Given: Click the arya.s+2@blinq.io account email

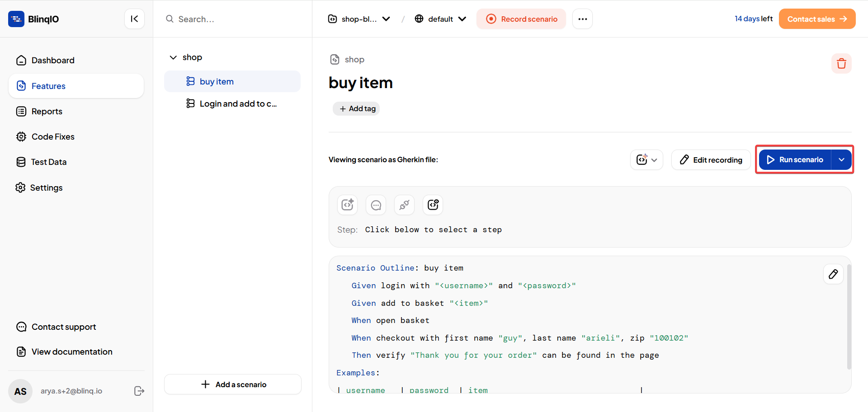Looking at the screenshot, I should point(71,391).
